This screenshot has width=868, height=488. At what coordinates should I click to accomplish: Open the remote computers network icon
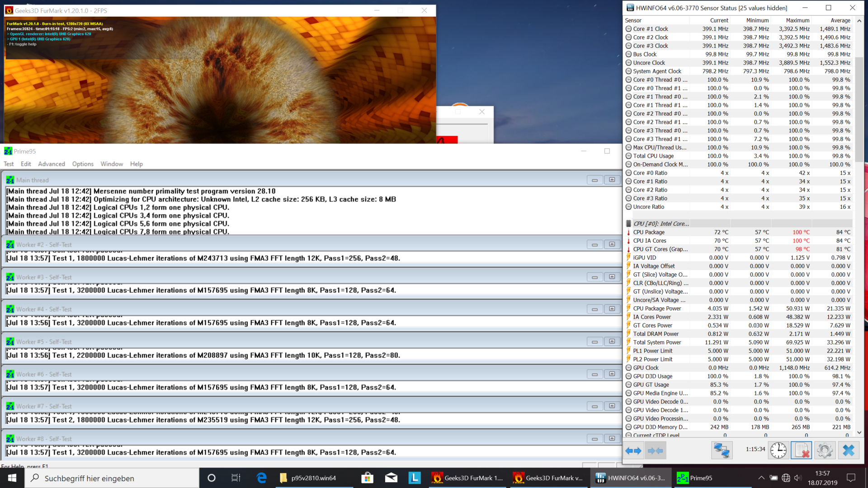[x=722, y=450]
